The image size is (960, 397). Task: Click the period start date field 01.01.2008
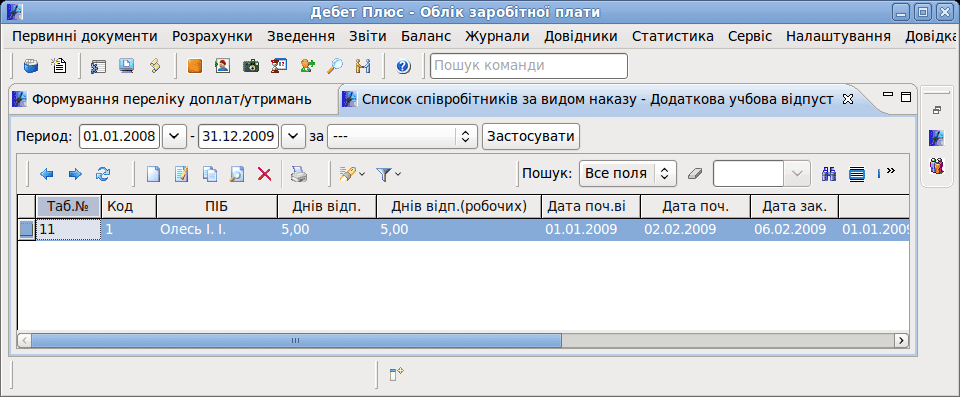[x=120, y=136]
